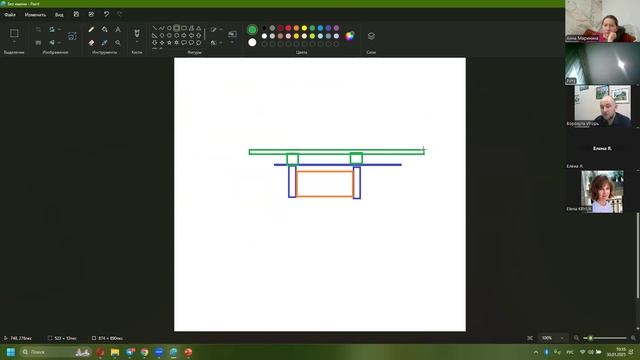Expand the Flip options arrow
Image resolution: width=640 pixels, height=360 pixels.
[x=59, y=42]
